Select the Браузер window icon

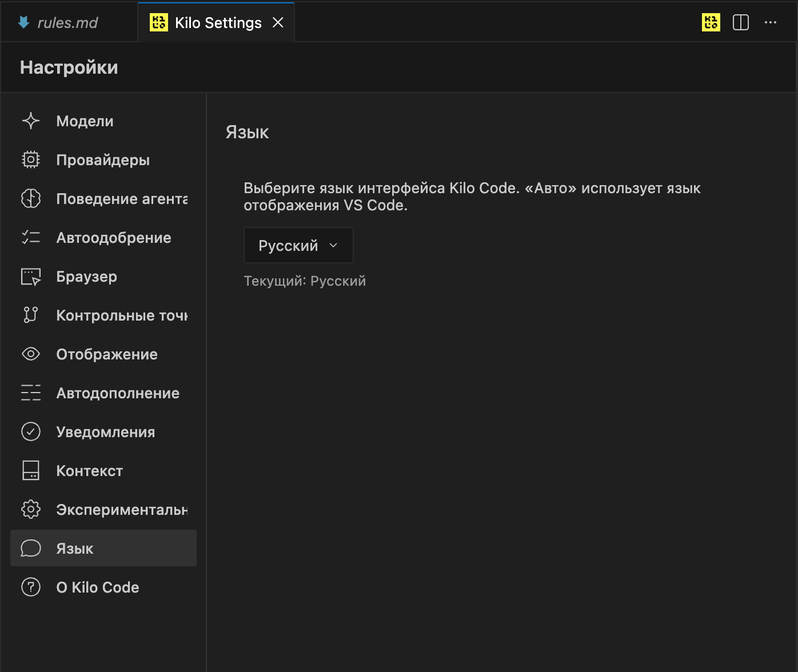[x=31, y=276]
